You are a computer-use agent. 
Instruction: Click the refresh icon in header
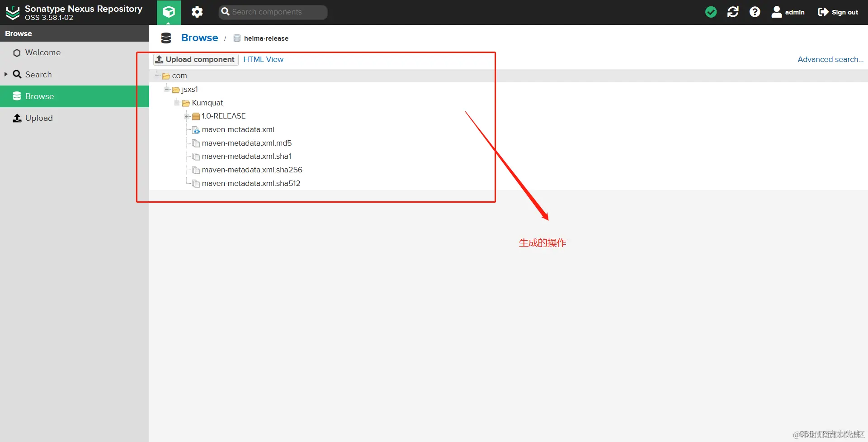coord(733,12)
